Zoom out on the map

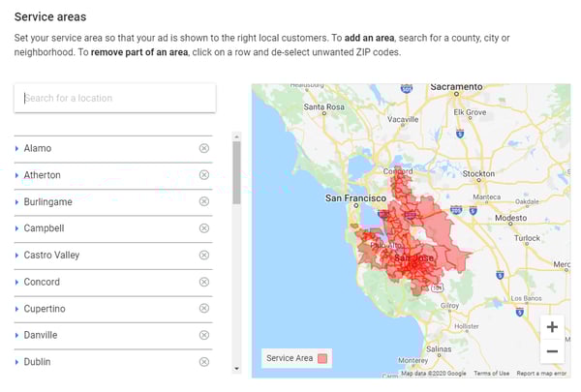(x=552, y=351)
